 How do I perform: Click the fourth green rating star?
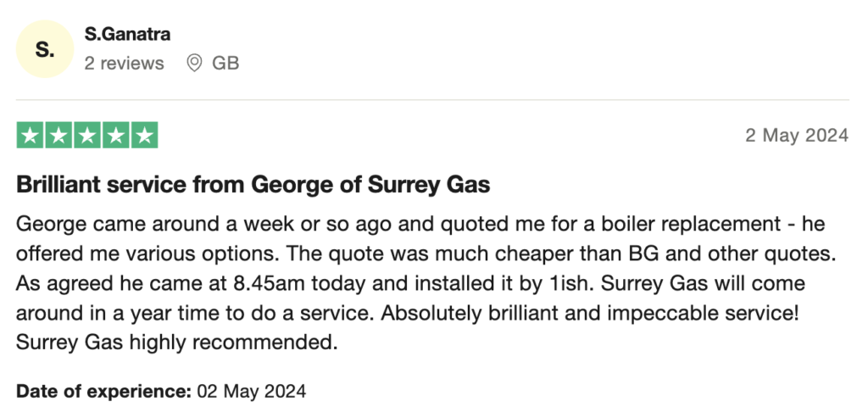[116, 136]
